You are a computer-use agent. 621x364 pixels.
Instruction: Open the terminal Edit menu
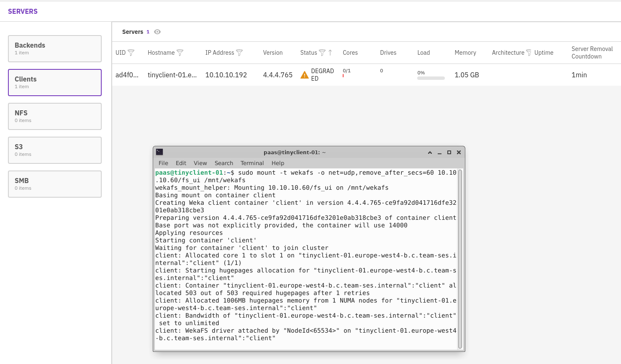(x=181, y=163)
